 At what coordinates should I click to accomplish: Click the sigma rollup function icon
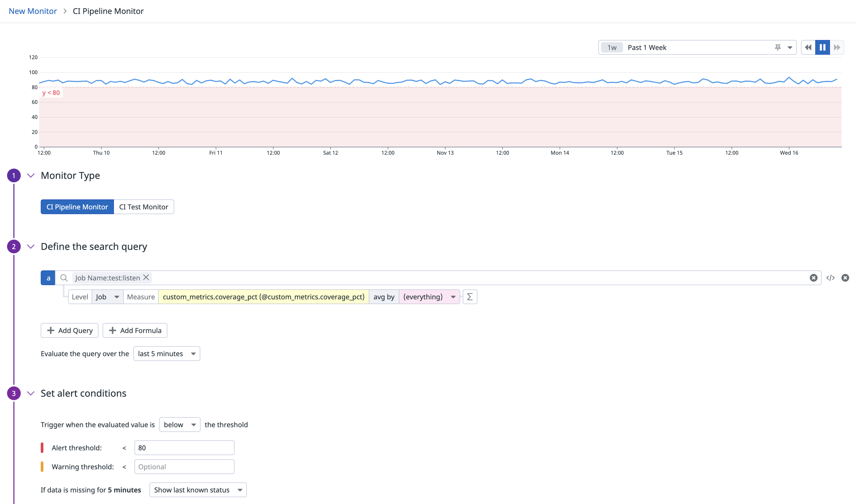tap(470, 297)
